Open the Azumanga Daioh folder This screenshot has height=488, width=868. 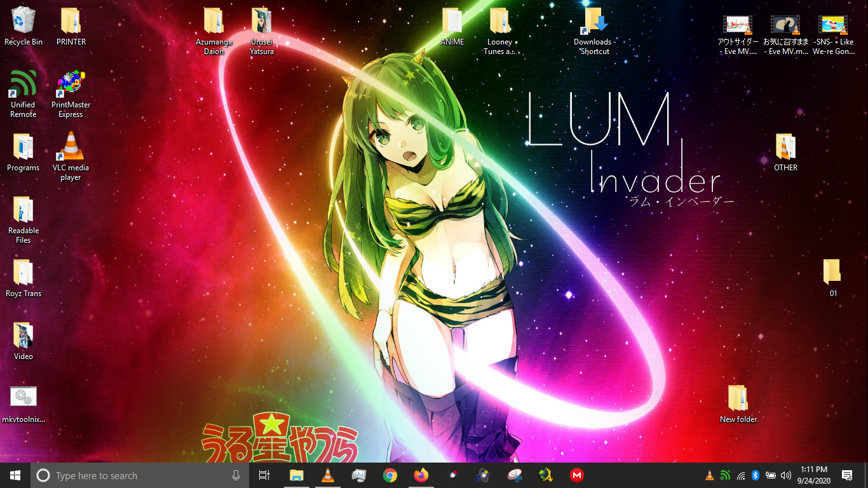pos(214,31)
